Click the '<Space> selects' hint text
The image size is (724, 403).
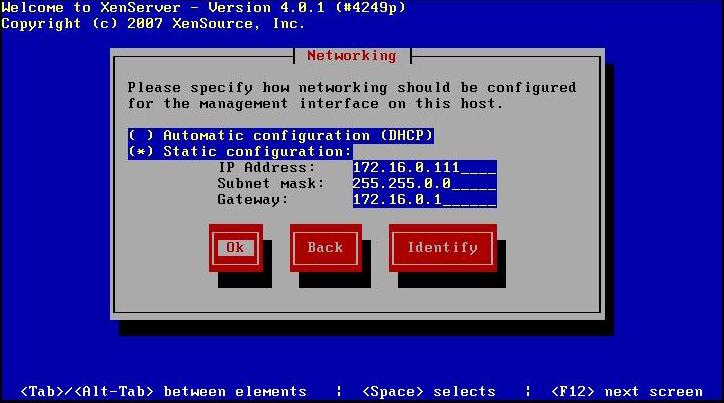pos(429,392)
